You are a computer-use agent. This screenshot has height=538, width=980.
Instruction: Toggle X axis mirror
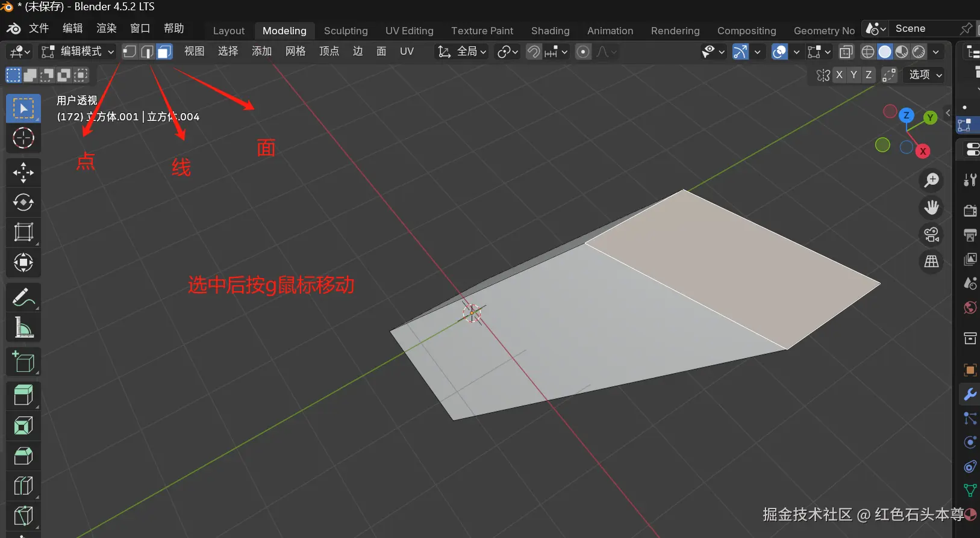pyautogui.click(x=839, y=75)
